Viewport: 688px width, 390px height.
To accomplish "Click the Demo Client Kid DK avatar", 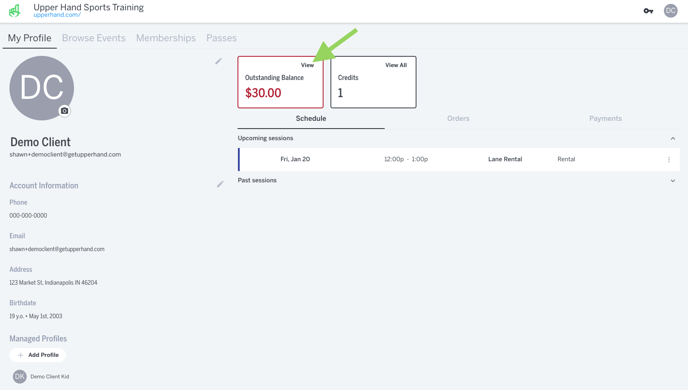I will click(x=19, y=376).
